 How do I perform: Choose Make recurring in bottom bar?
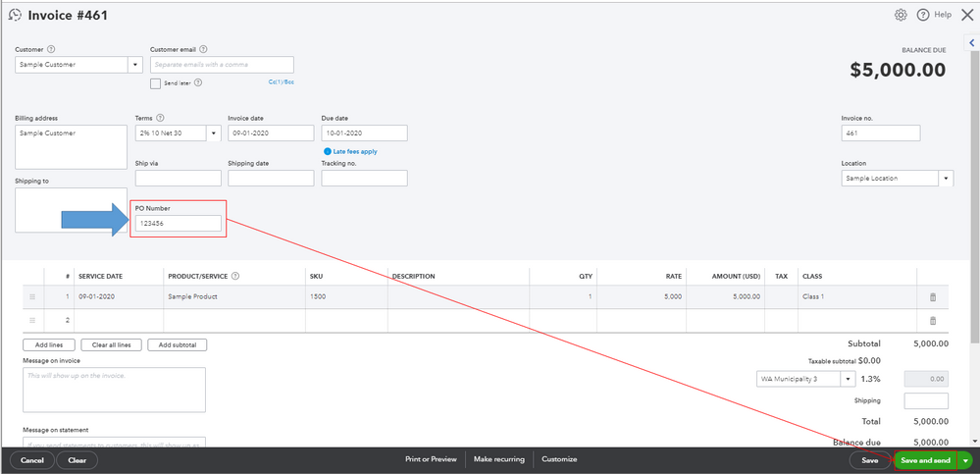coord(498,459)
